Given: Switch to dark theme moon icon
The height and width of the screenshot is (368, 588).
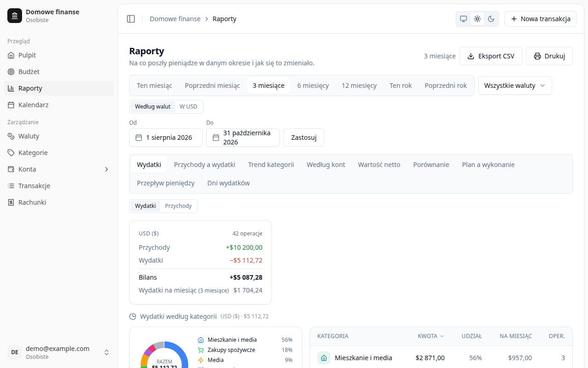Looking at the screenshot, I should pos(491,19).
